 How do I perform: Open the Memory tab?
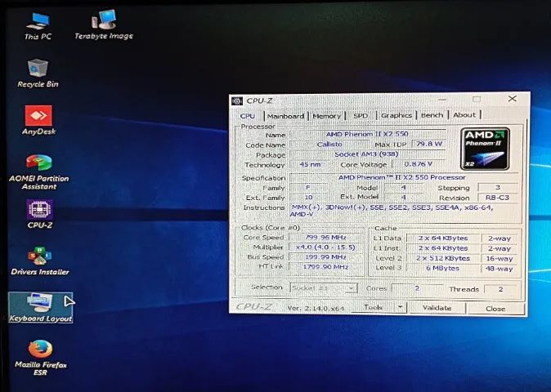pyautogui.click(x=326, y=116)
